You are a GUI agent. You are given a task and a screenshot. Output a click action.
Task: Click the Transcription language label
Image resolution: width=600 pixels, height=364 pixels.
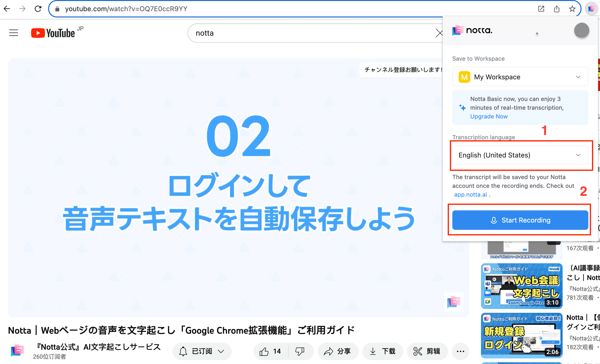484,137
